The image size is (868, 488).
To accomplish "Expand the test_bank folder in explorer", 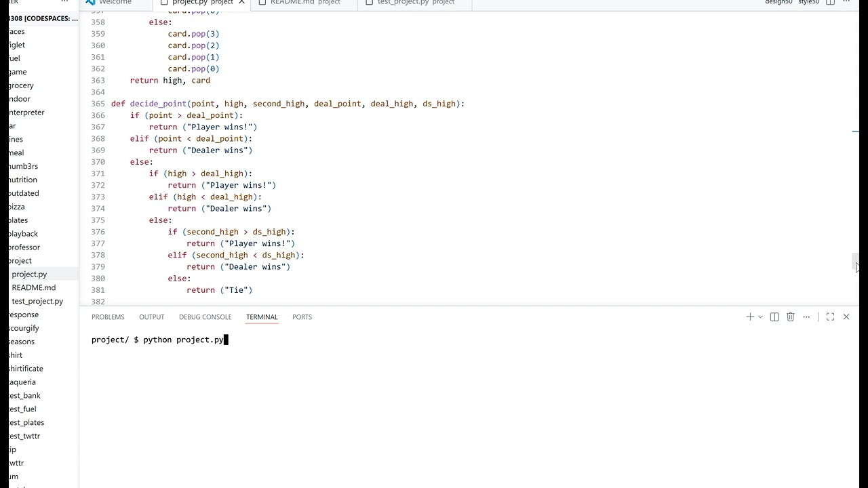I will coord(24,396).
